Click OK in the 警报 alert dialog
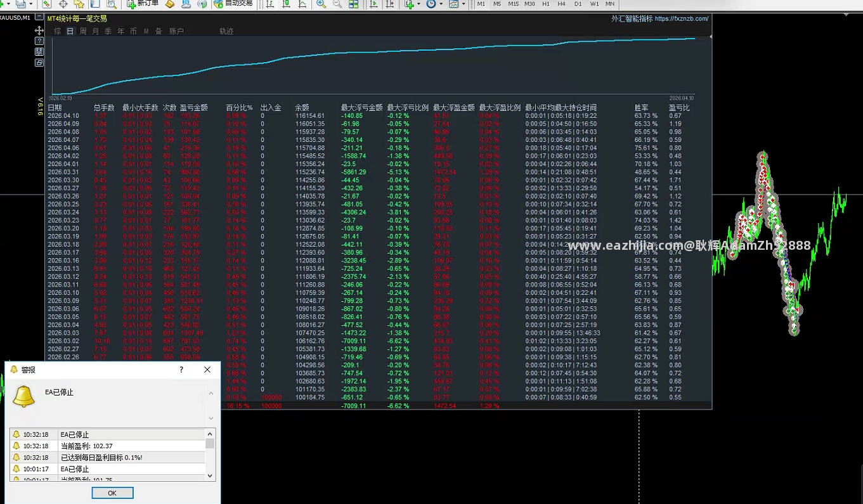The image size is (863, 504). click(x=112, y=493)
